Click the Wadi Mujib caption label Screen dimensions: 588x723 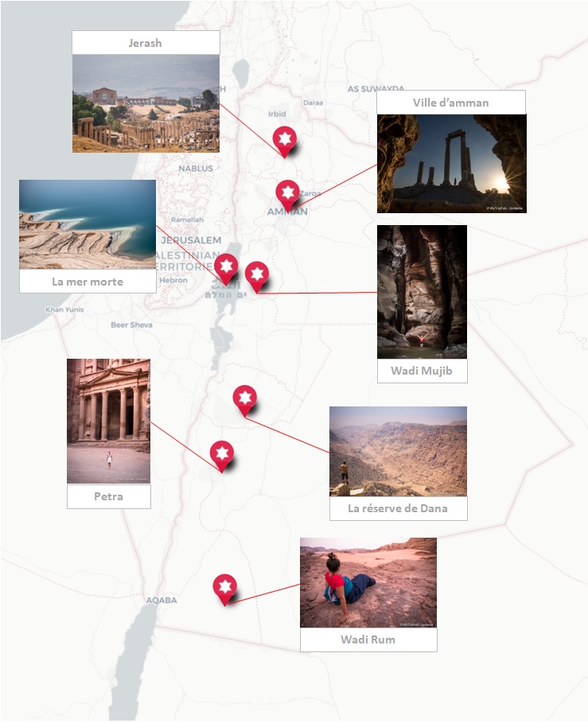coord(422,371)
